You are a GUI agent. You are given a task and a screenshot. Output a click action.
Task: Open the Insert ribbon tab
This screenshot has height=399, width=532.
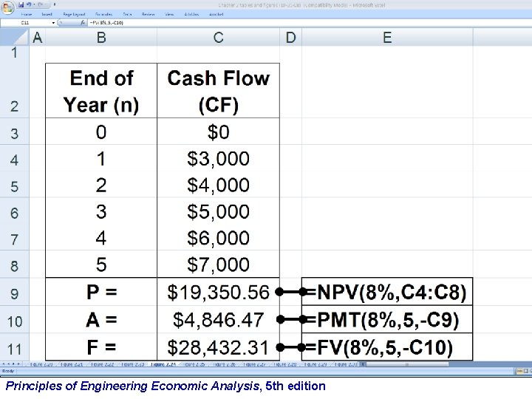tap(47, 14)
